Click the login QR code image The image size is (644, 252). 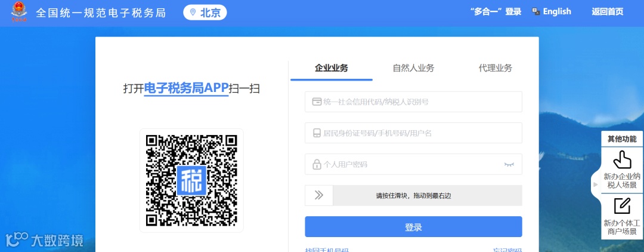click(x=191, y=180)
